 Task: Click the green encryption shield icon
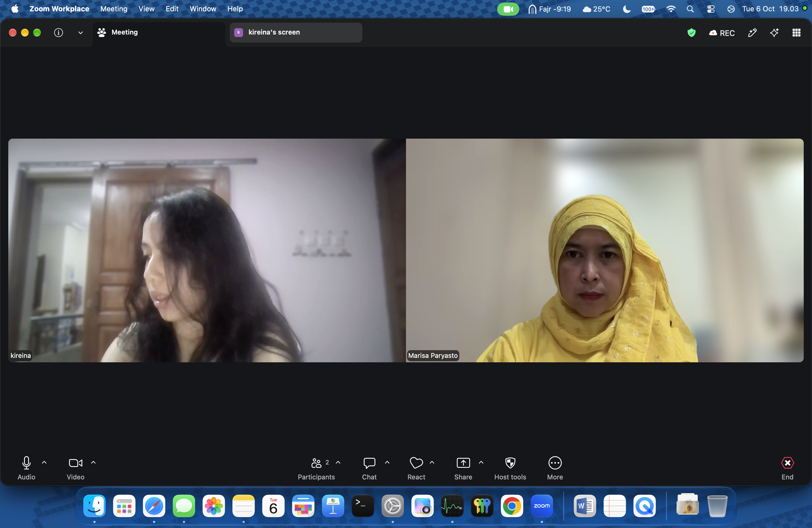coord(691,33)
